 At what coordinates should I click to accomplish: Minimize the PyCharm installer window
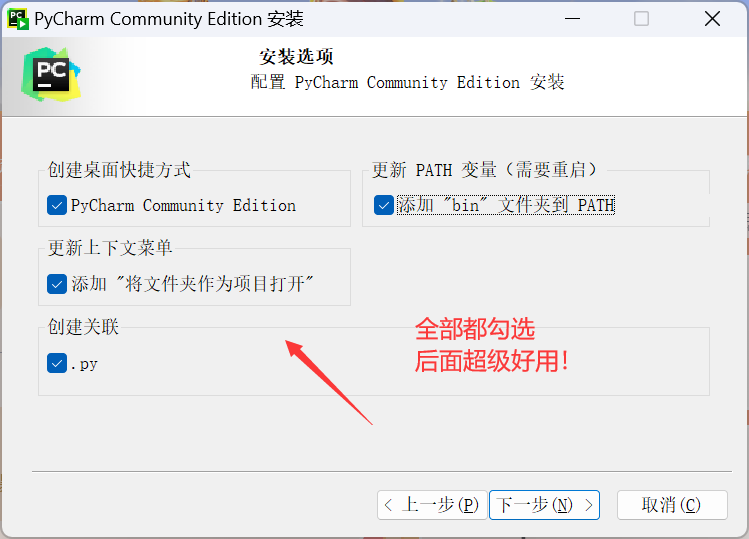pos(572,19)
